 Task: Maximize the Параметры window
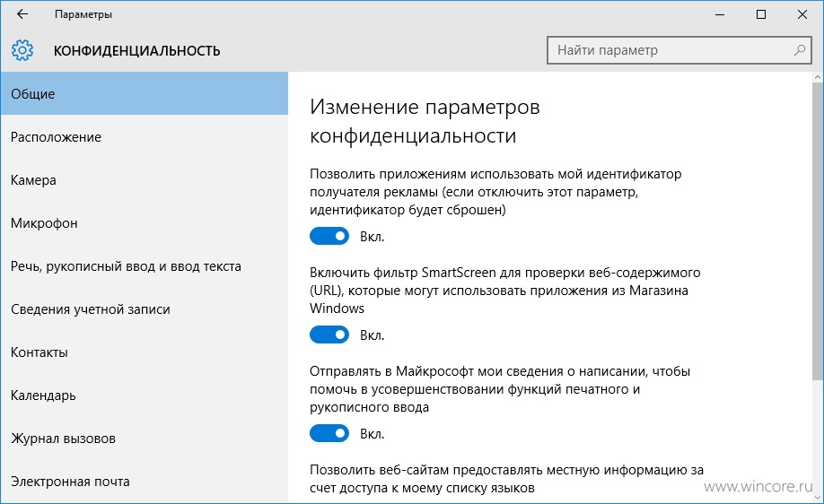click(x=761, y=14)
